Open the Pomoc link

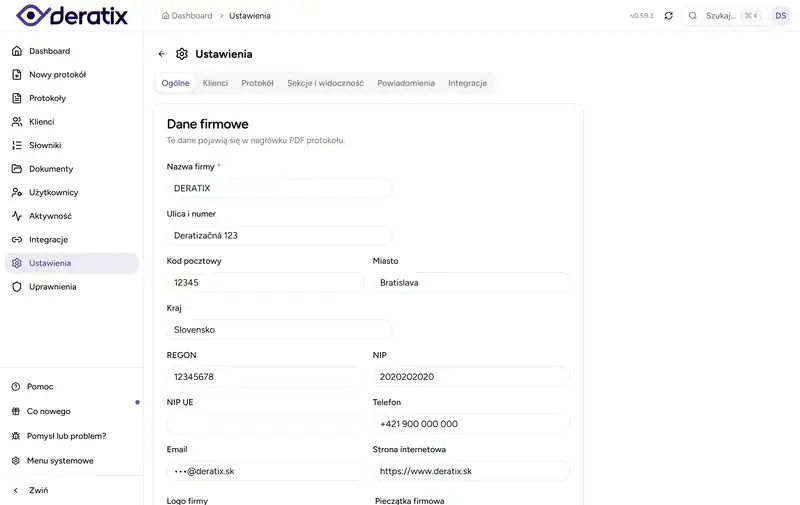pos(40,387)
